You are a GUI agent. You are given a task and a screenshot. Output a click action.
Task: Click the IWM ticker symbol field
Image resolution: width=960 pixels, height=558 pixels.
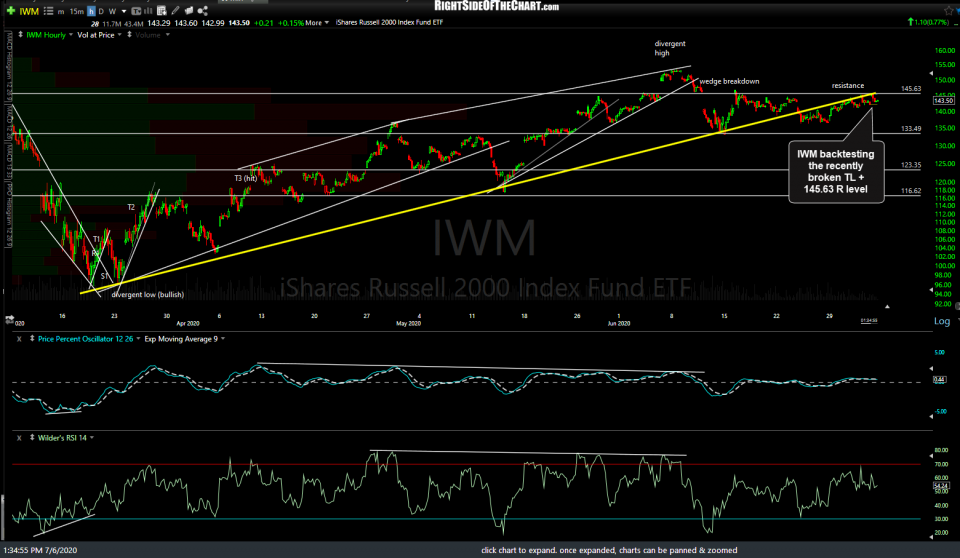coord(29,11)
